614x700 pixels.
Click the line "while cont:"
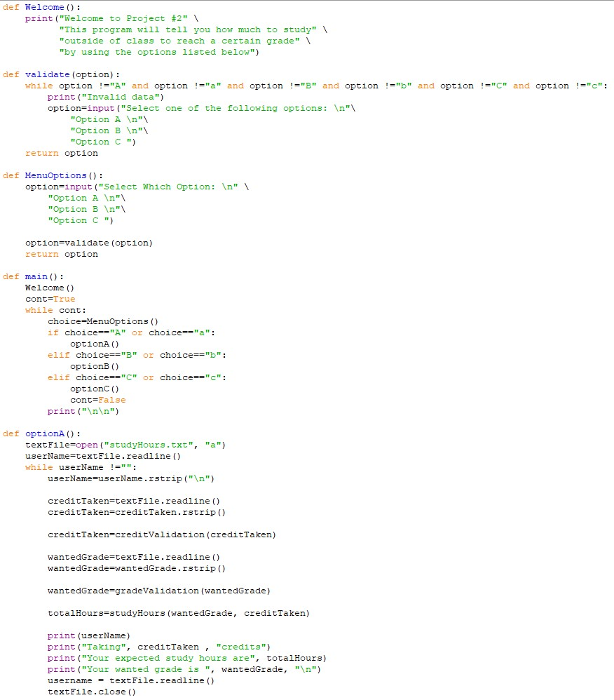[55, 310]
